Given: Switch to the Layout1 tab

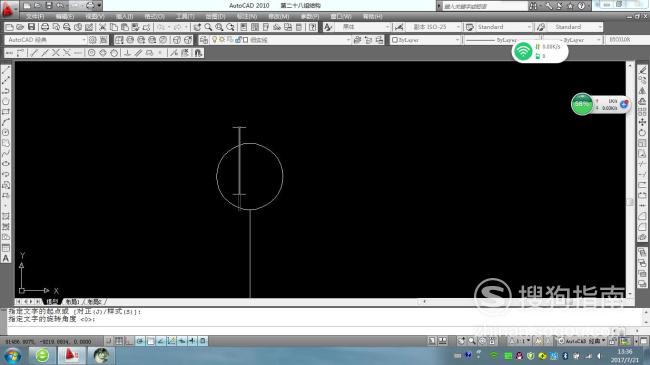Looking at the screenshot, I should pyautogui.click(x=73, y=302).
